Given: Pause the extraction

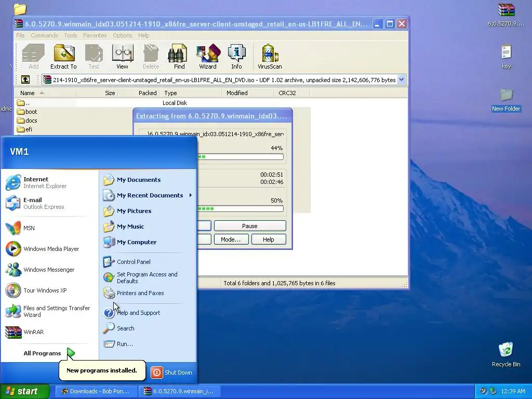Looking at the screenshot, I should coord(250,226).
